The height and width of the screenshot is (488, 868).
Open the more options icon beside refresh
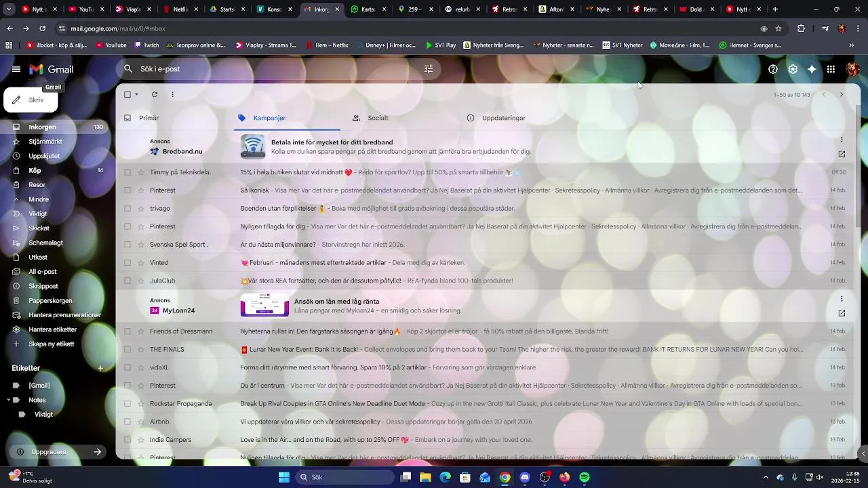pyautogui.click(x=172, y=94)
